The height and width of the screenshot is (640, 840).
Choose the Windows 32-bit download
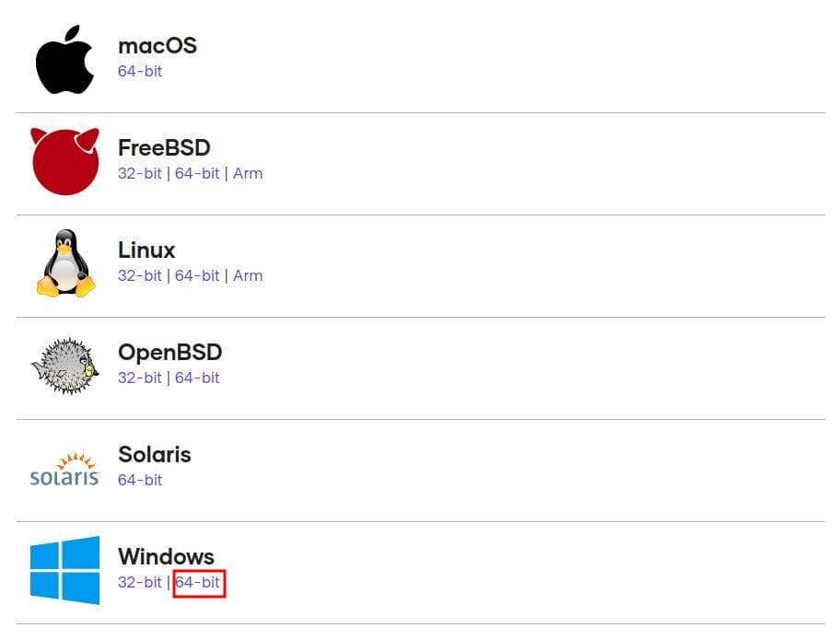(140, 582)
